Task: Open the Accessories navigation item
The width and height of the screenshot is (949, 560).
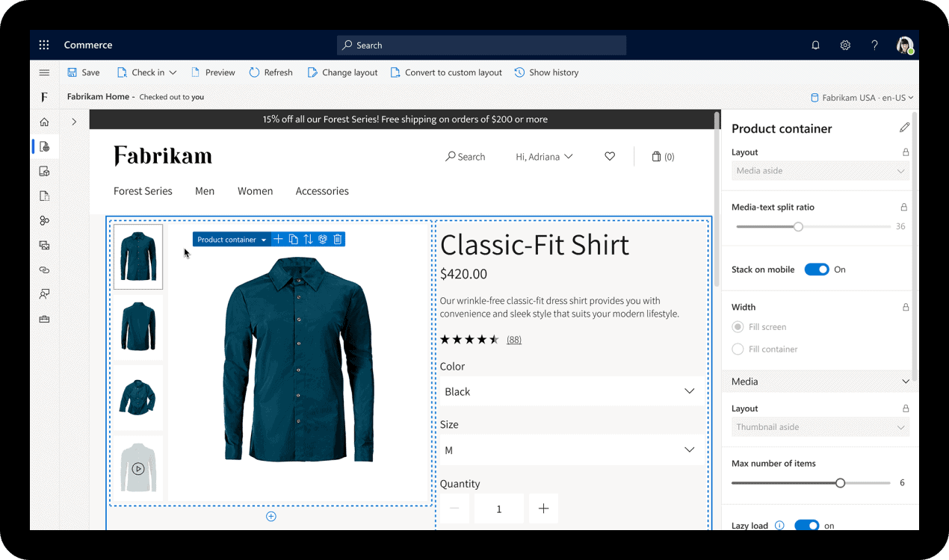Action: [x=322, y=191]
